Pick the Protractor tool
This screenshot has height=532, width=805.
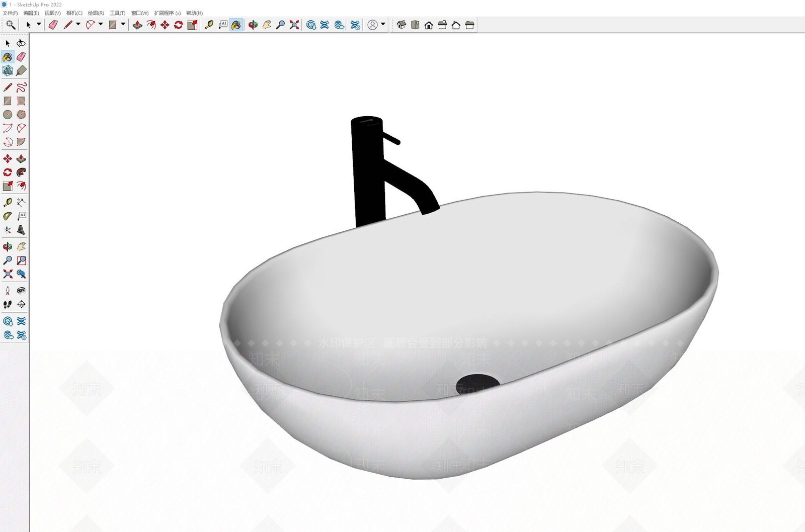click(8, 216)
